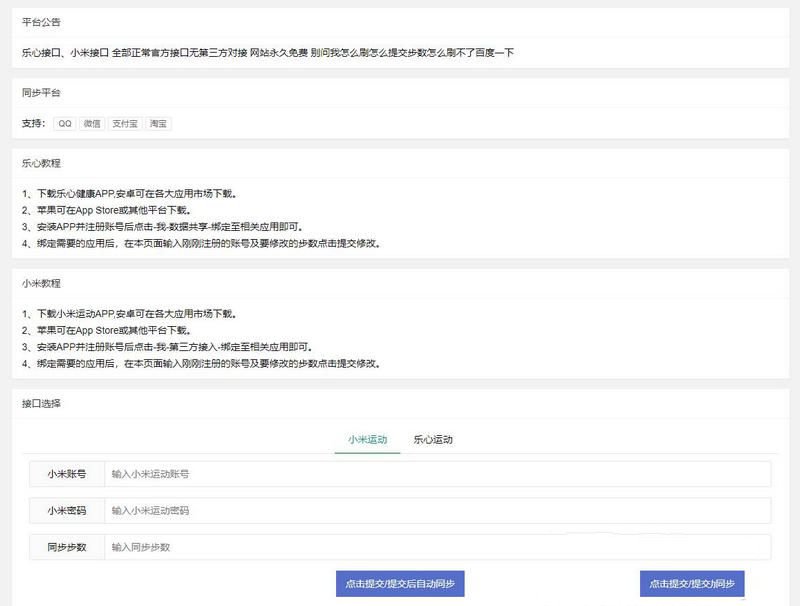Click the 支付宝 platform tag
800x606 pixels.
[125, 123]
